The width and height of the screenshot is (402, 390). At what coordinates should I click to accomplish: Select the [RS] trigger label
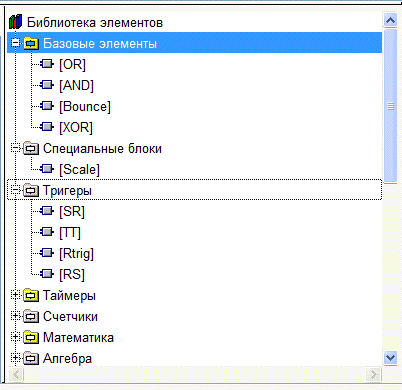[x=72, y=275]
